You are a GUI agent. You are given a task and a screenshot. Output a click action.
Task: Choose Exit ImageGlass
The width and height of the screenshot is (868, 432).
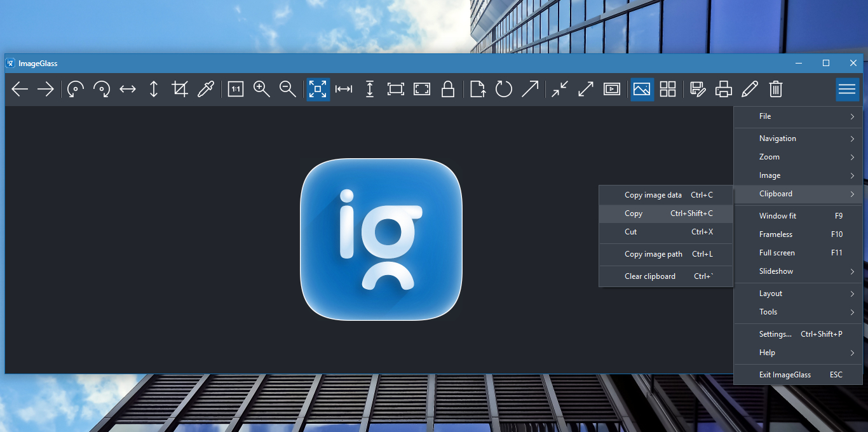click(x=798, y=375)
